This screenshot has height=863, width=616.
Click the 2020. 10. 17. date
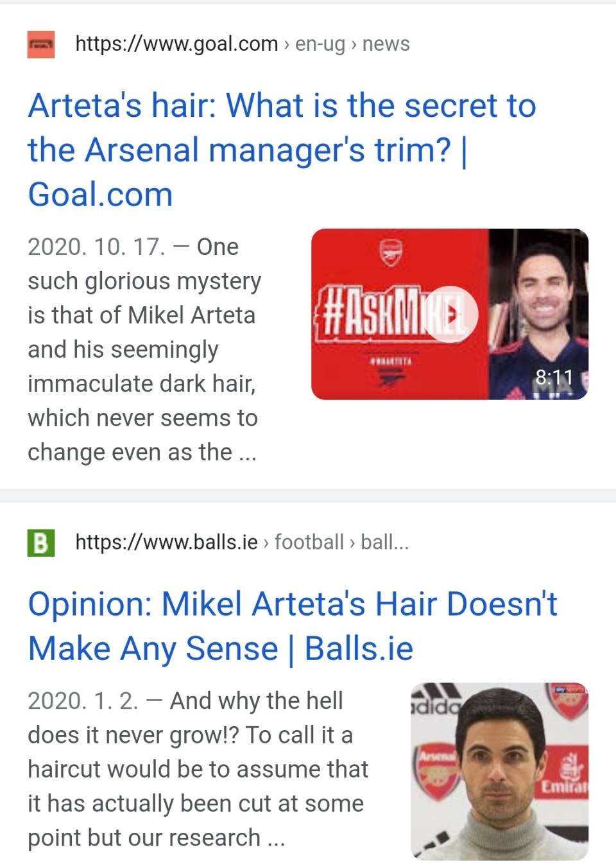click(x=96, y=247)
